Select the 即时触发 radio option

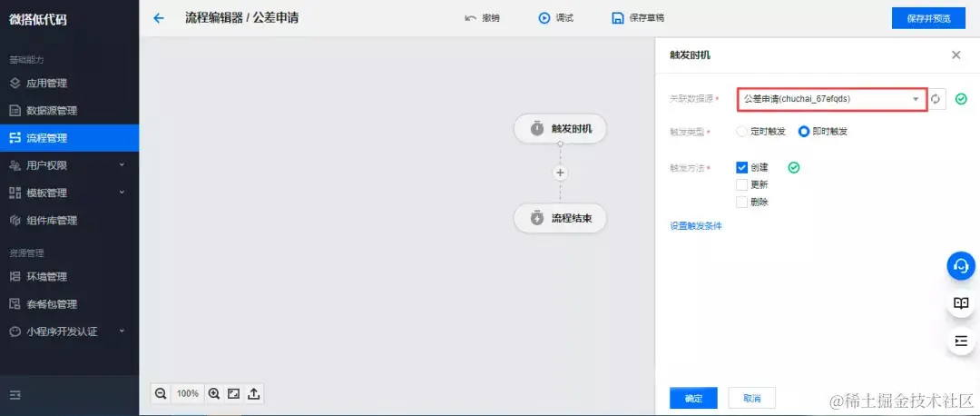[804, 132]
